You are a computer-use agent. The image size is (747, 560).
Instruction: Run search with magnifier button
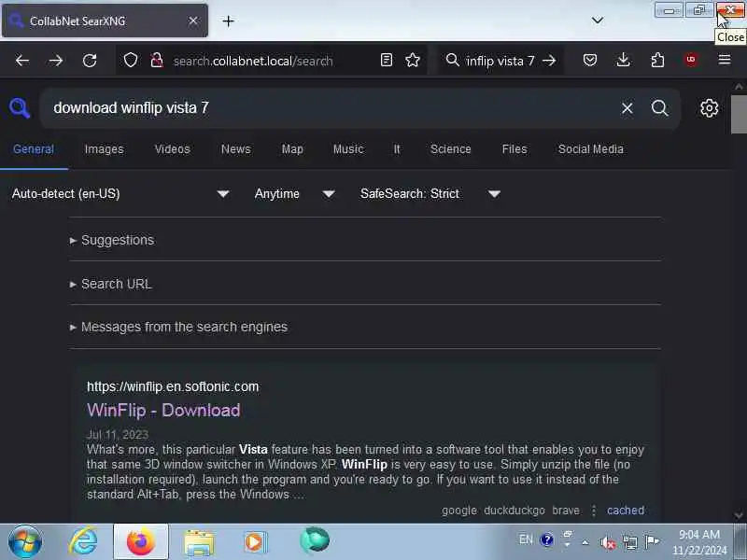tap(660, 108)
